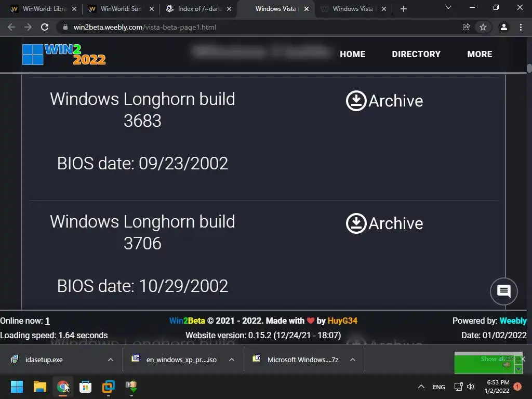Screen dimensions: 532x399
Task: Download Longhorn build 3706 archive icon
Action: coord(356,223)
